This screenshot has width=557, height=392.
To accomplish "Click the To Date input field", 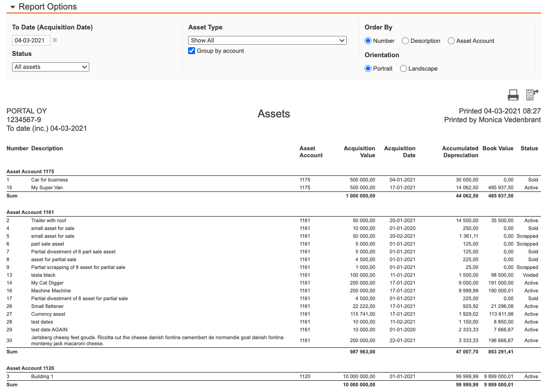I will point(31,40).
